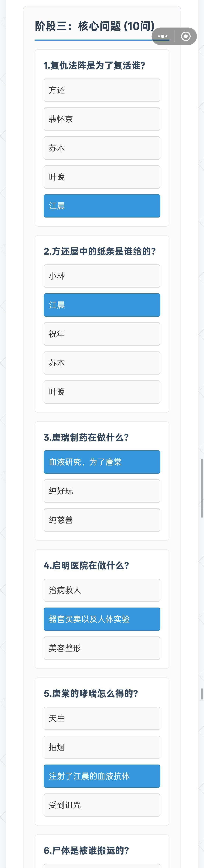Select 苏木 under the 复仇法阵 question

(102, 148)
